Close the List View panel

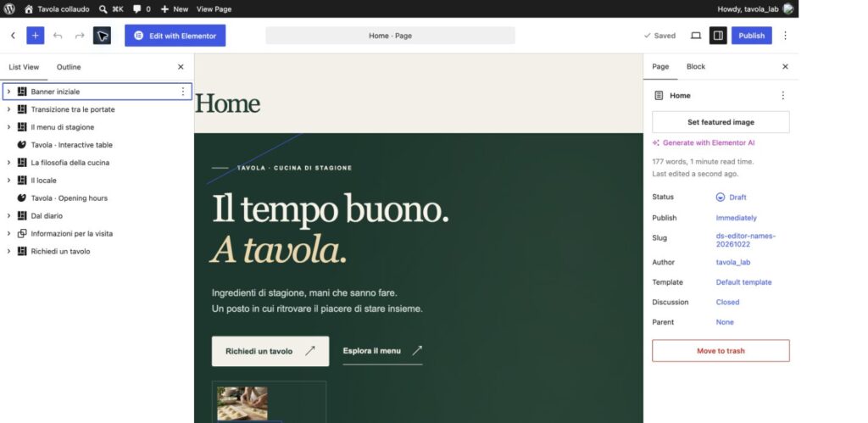coord(181,67)
